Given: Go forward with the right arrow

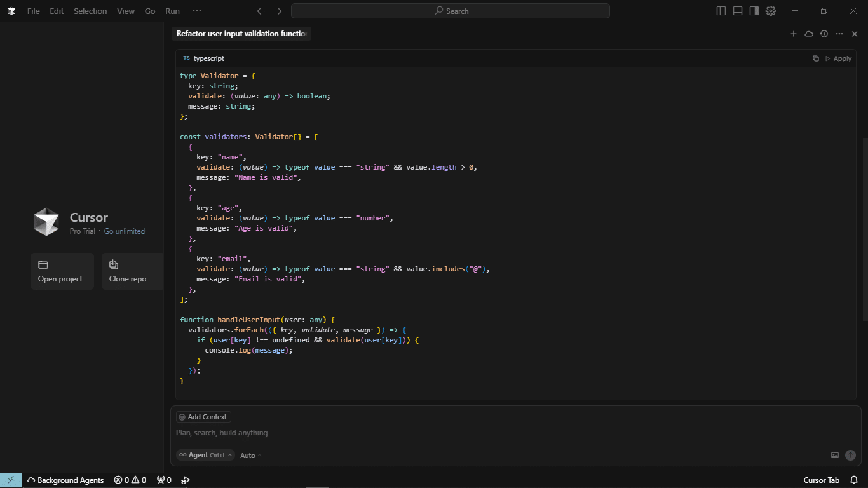Looking at the screenshot, I should [x=278, y=11].
